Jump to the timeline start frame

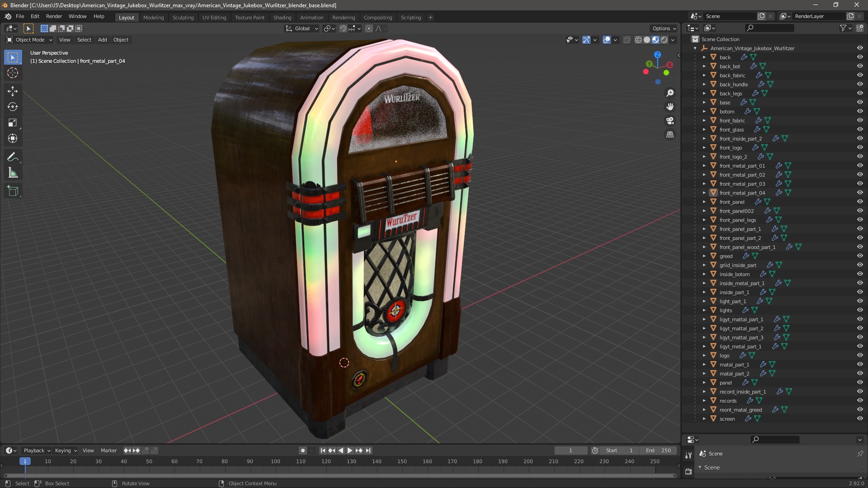click(x=323, y=450)
